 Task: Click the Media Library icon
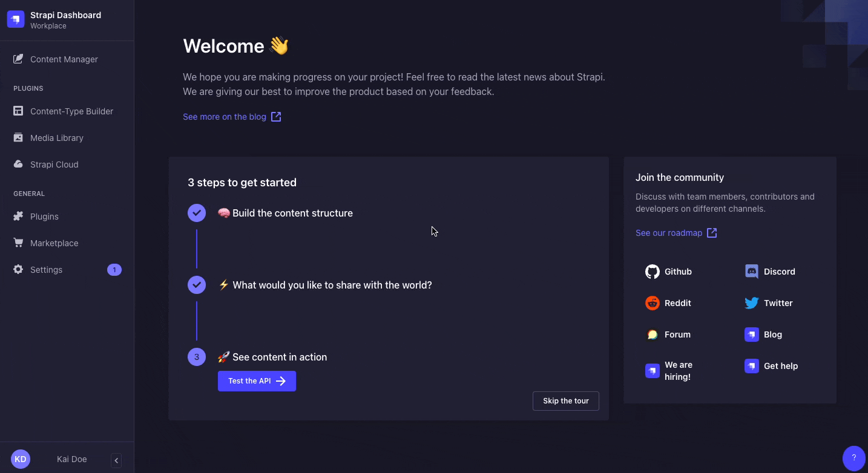(x=18, y=138)
